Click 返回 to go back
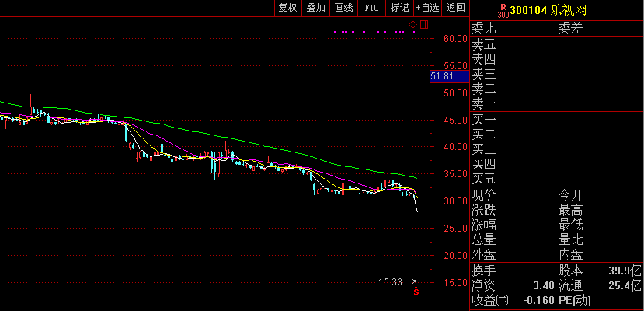644x311 pixels. point(456,8)
